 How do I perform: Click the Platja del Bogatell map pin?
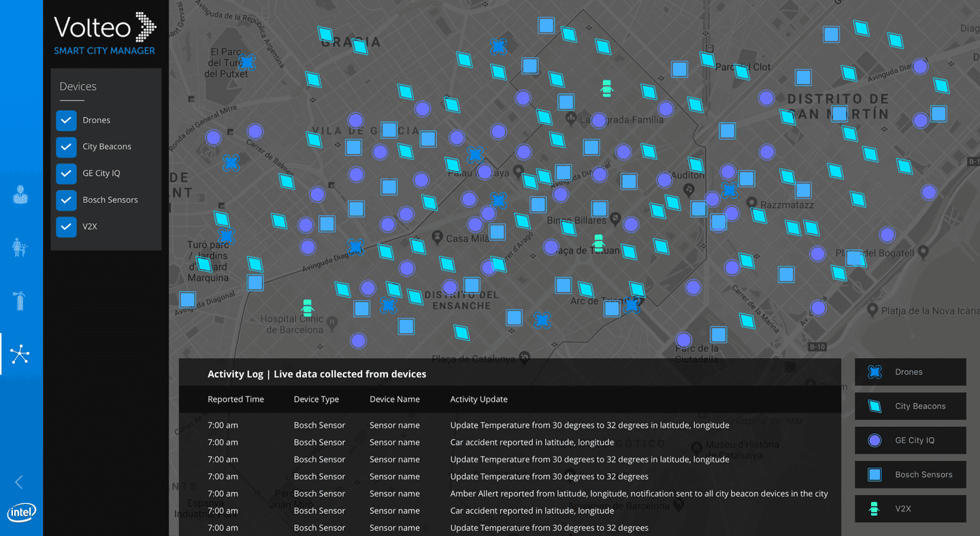[x=923, y=252]
